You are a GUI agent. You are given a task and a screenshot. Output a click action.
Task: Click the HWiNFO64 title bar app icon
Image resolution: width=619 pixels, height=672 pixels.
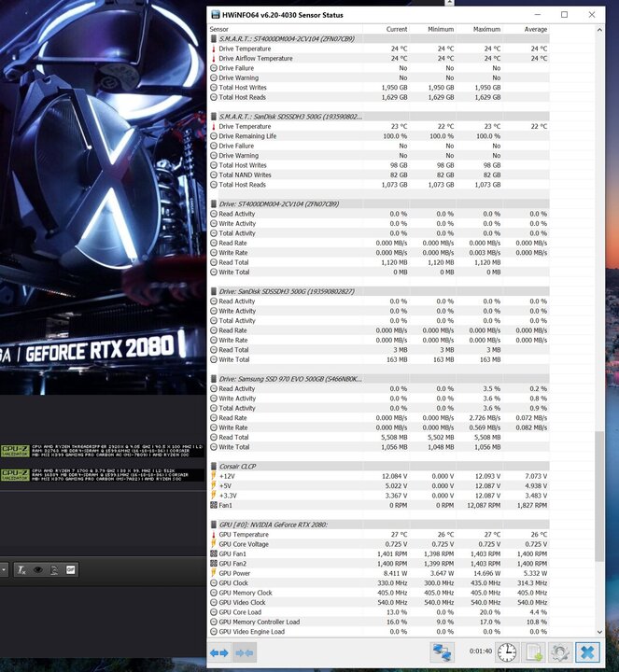pyautogui.click(x=215, y=15)
